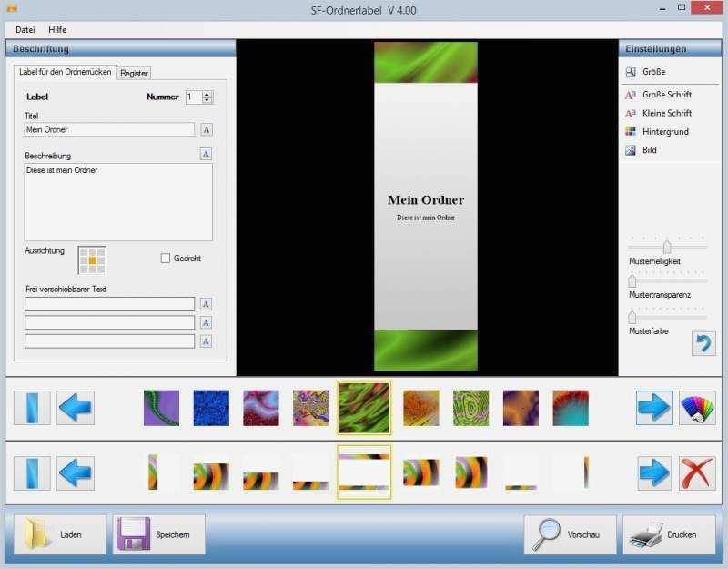728x569 pixels.
Task: Select the green streaked pattern thumbnail
Action: (365, 408)
